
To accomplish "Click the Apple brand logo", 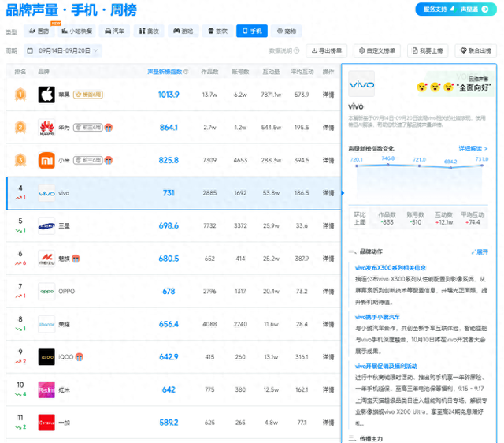I will [x=46, y=95].
